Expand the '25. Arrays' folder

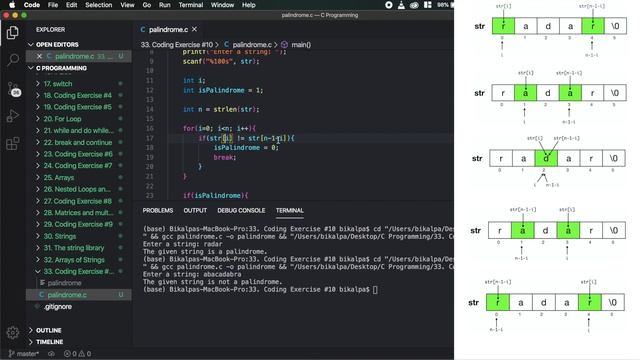(59, 178)
